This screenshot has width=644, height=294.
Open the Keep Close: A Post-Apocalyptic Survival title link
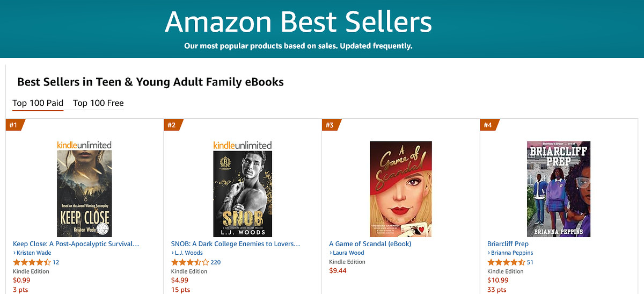click(x=76, y=244)
